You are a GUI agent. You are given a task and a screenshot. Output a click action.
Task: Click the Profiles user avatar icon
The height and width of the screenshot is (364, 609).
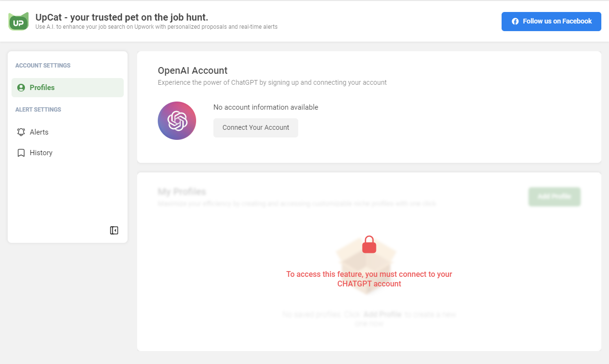pyautogui.click(x=21, y=88)
